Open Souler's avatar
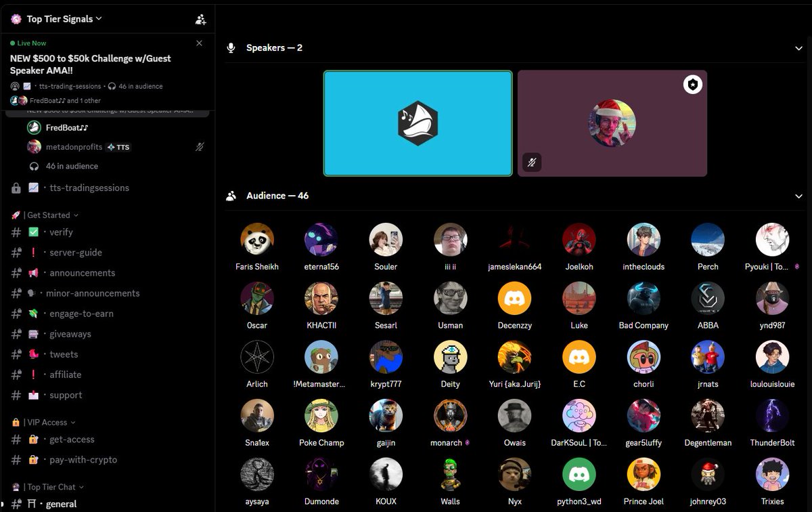Image resolution: width=812 pixels, height=512 pixels. click(x=386, y=240)
